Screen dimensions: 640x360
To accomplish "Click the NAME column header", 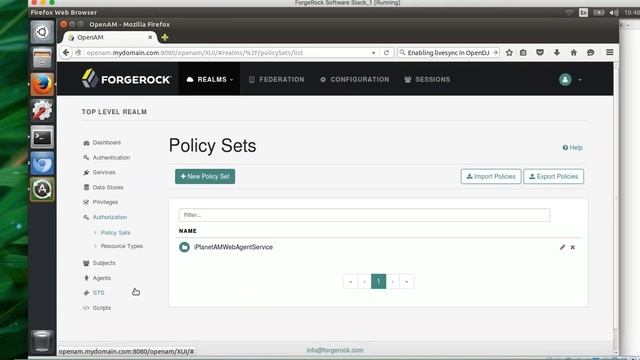I will (188, 231).
